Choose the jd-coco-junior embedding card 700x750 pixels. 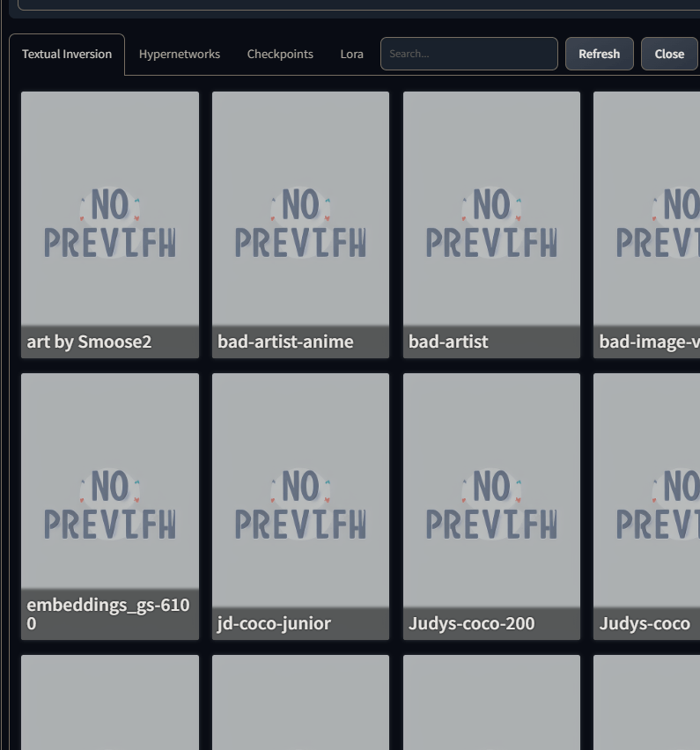point(300,506)
